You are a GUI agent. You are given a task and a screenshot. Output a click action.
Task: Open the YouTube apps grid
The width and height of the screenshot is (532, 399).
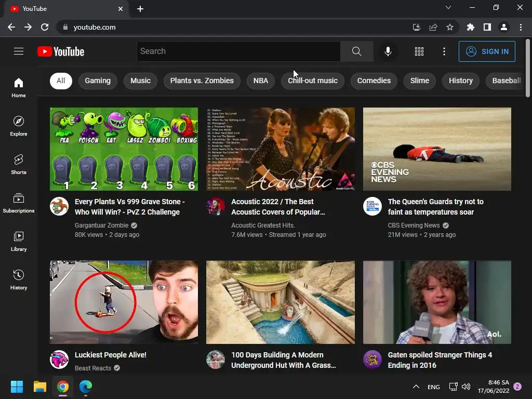(419, 51)
